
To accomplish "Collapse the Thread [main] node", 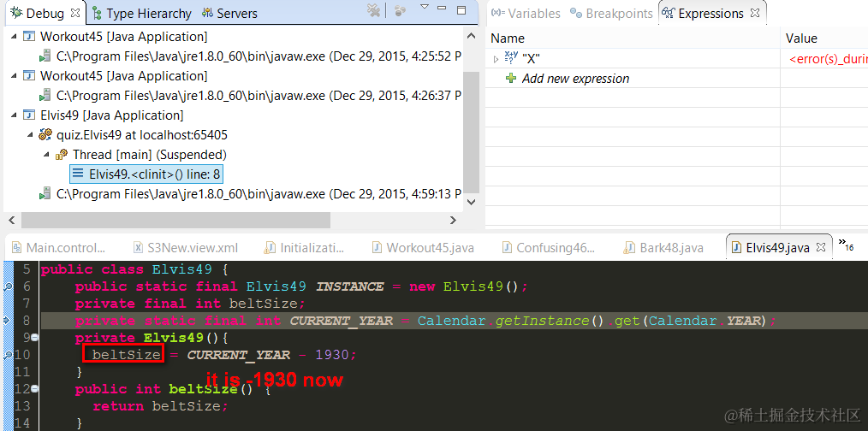I will (47, 155).
